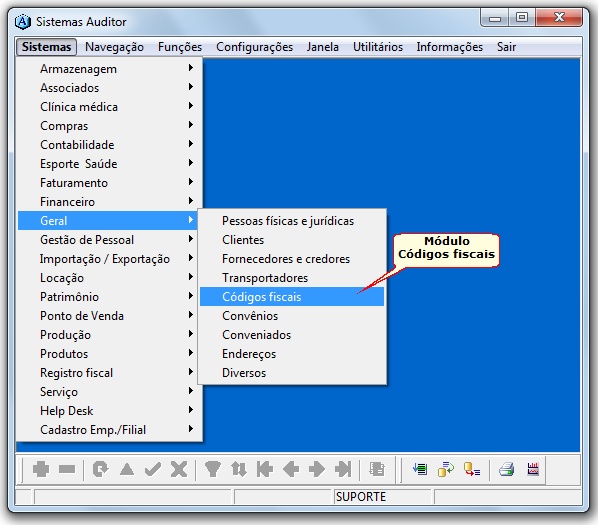Click the printer icon in toolbar
Screen dimensions: 598x525
pyautogui.click(x=506, y=469)
